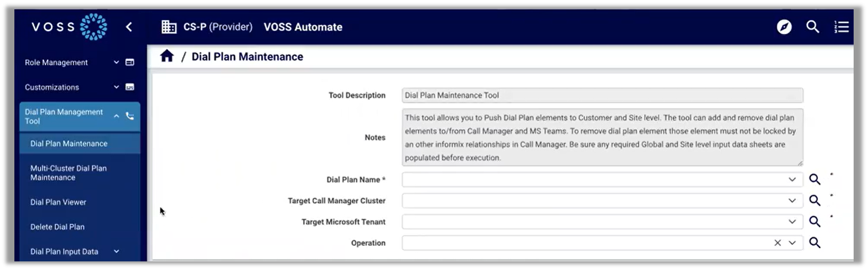The width and height of the screenshot is (868, 270).
Task: Click Role Management panel icon
Action: [x=130, y=62]
